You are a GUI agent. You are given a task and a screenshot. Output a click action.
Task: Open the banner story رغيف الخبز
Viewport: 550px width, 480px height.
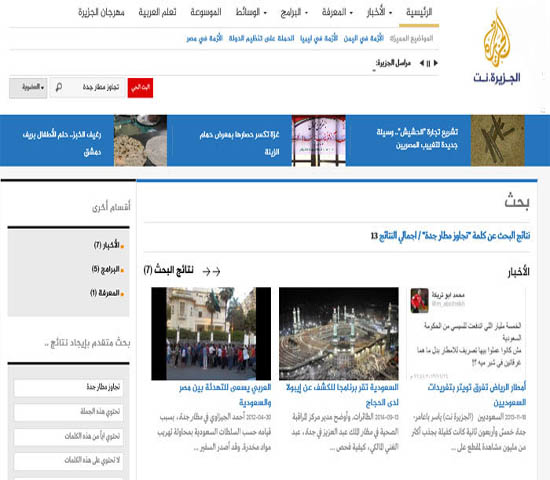pyautogui.click(x=62, y=143)
